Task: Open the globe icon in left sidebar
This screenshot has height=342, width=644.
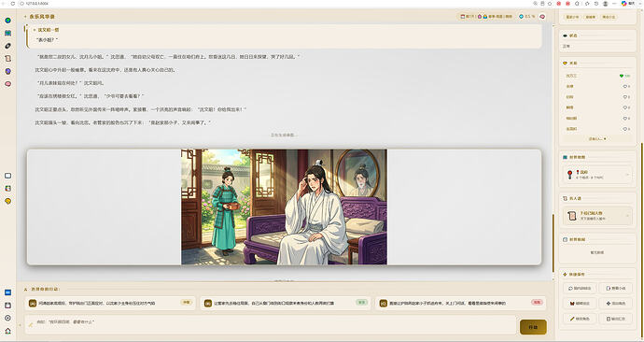Action: pos(7,21)
